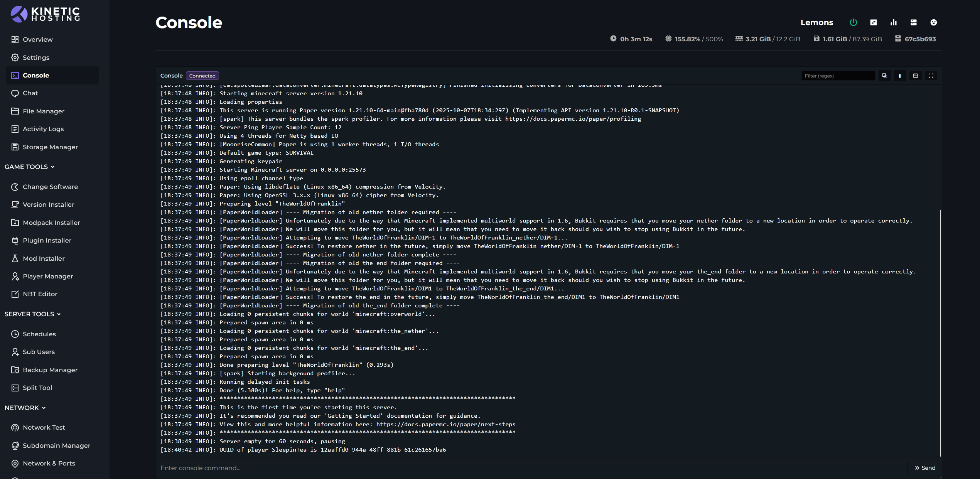980x479 pixels.
Task: Go to the Plugin Installer page
Action: point(47,240)
